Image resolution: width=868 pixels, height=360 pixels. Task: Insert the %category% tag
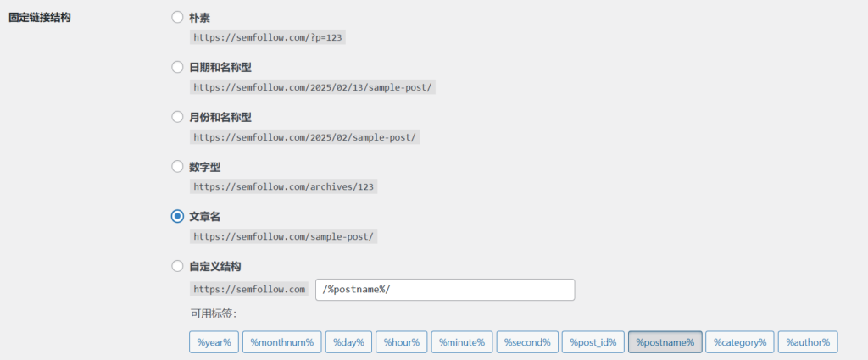(739, 342)
